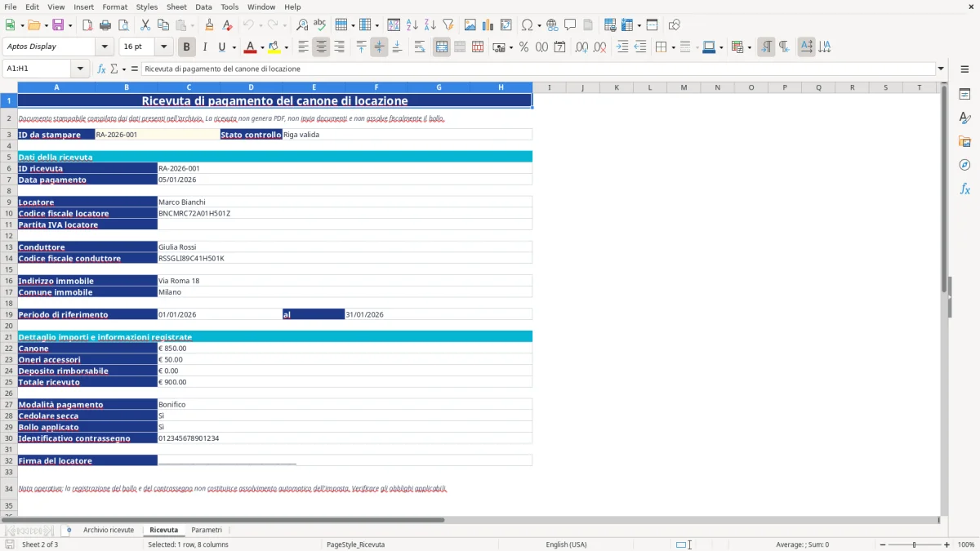Click English (USA) language status
This screenshot has height=551, width=980.
pyautogui.click(x=566, y=544)
